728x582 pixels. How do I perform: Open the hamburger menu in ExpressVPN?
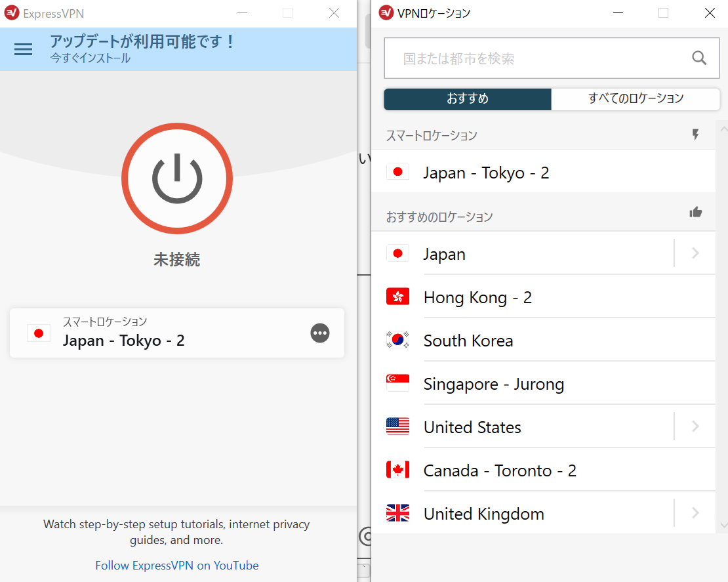pos(23,49)
